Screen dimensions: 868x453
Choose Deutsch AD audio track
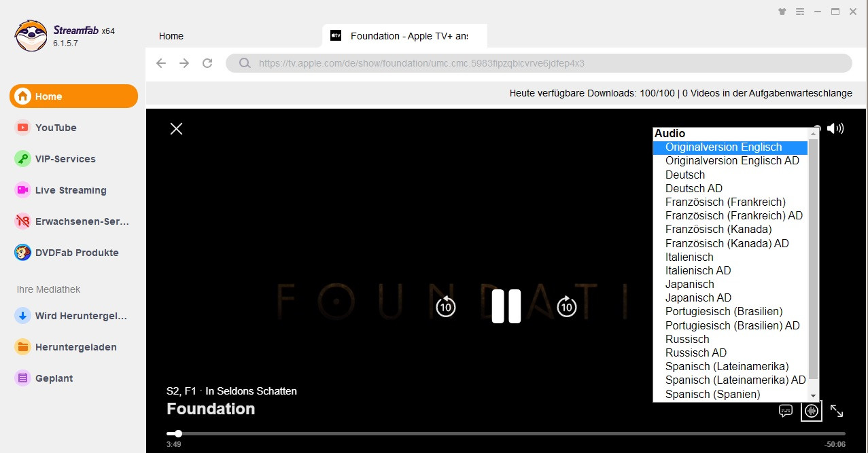click(x=730, y=188)
